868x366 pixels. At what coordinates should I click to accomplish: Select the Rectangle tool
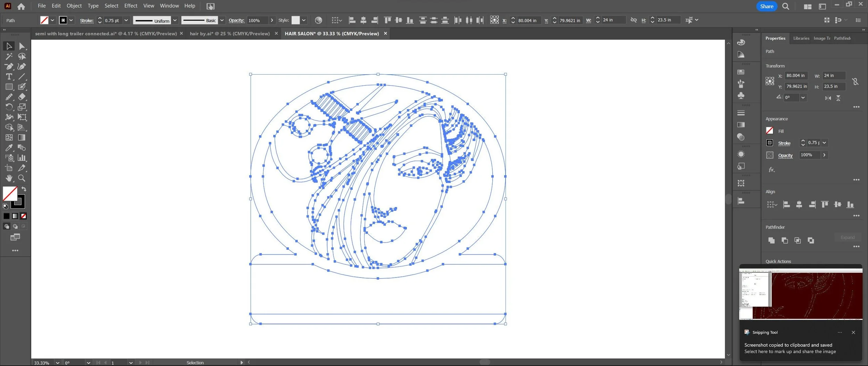tap(9, 87)
